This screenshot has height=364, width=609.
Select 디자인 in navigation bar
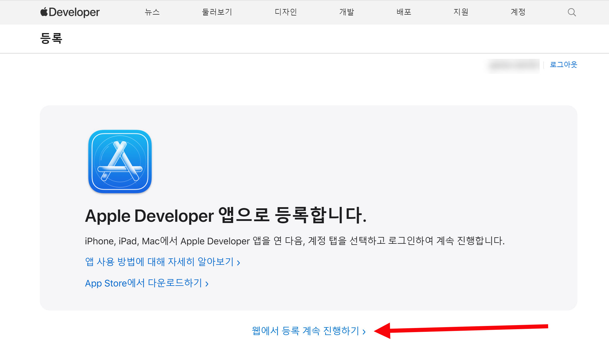coord(286,12)
